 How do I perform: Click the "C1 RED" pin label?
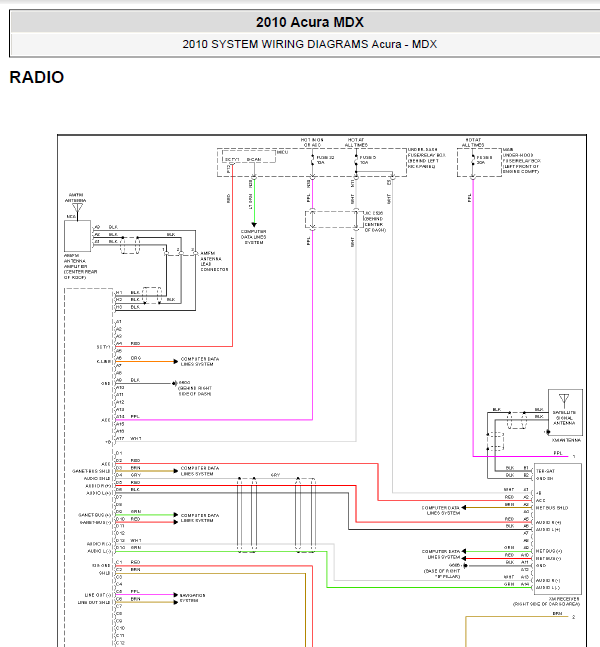pyautogui.click(x=128, y=562)
